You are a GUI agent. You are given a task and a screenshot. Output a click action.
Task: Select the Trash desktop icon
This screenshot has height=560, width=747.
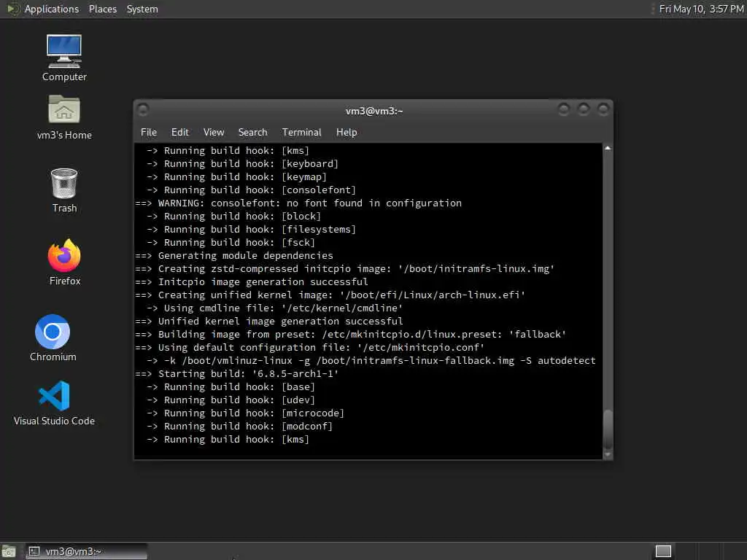64,190
